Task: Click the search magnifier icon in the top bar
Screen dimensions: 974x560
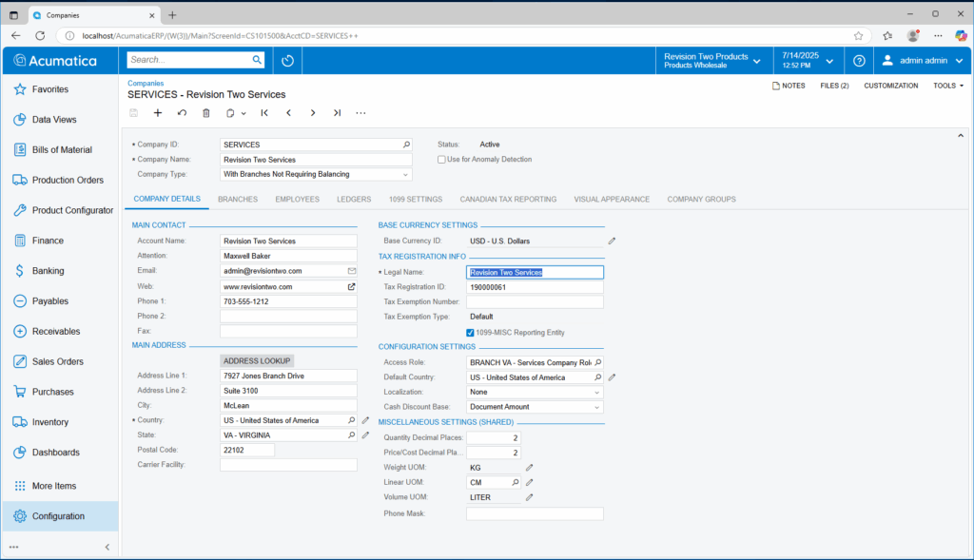Action: [x=257, y=60]
